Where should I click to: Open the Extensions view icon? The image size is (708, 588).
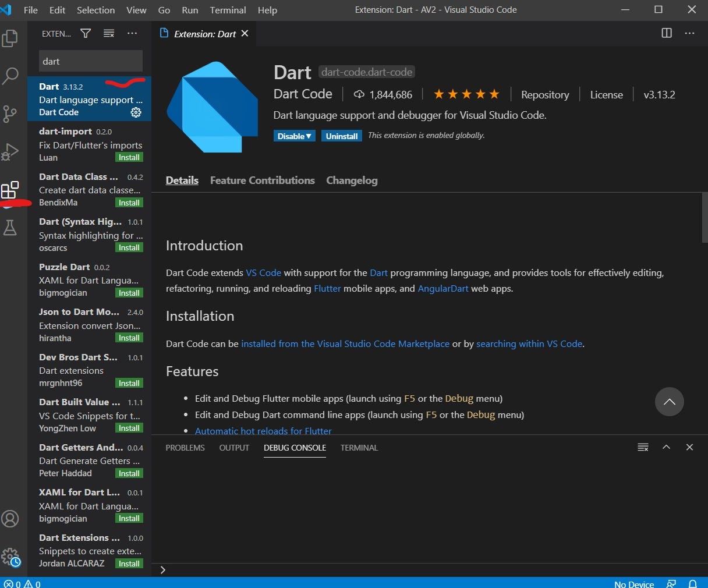(10, 190)
